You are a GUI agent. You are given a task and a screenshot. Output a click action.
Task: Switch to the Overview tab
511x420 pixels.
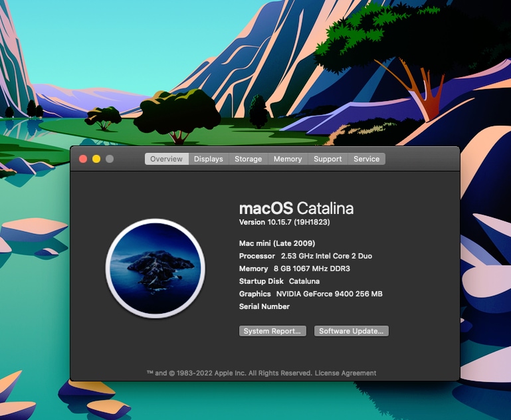point(167,159)
